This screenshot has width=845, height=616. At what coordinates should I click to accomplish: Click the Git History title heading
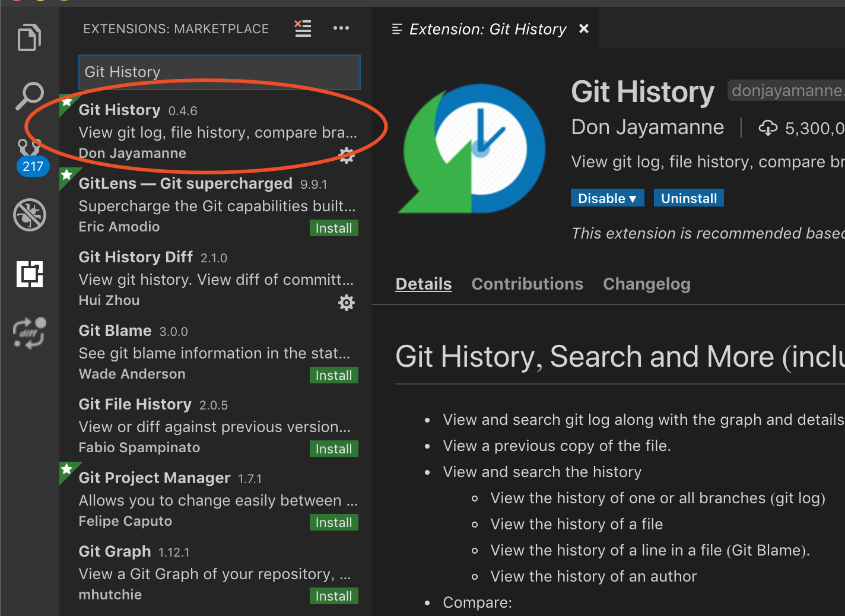click(x=643, y=92)
